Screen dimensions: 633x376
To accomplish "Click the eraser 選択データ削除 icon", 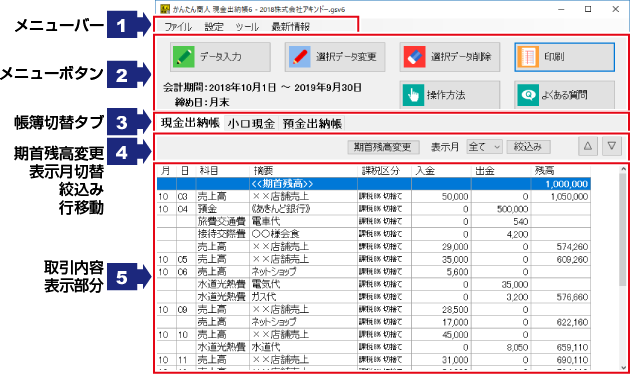I will point(414,57).
